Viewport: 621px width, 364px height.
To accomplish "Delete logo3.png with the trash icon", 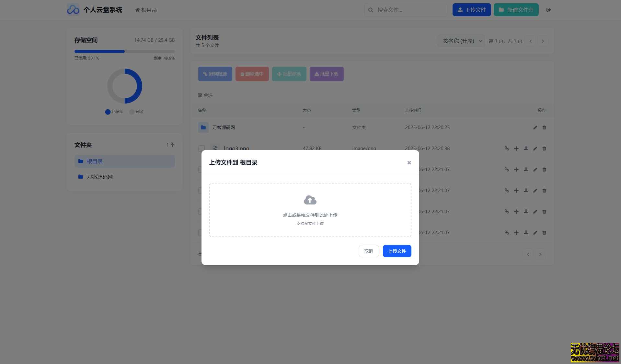I will 544,149.
